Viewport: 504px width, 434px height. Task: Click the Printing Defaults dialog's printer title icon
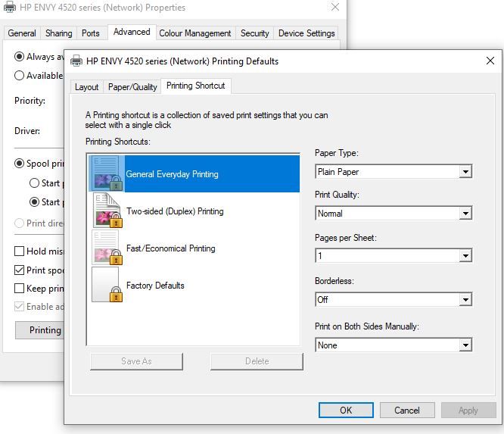click(76, 61)
